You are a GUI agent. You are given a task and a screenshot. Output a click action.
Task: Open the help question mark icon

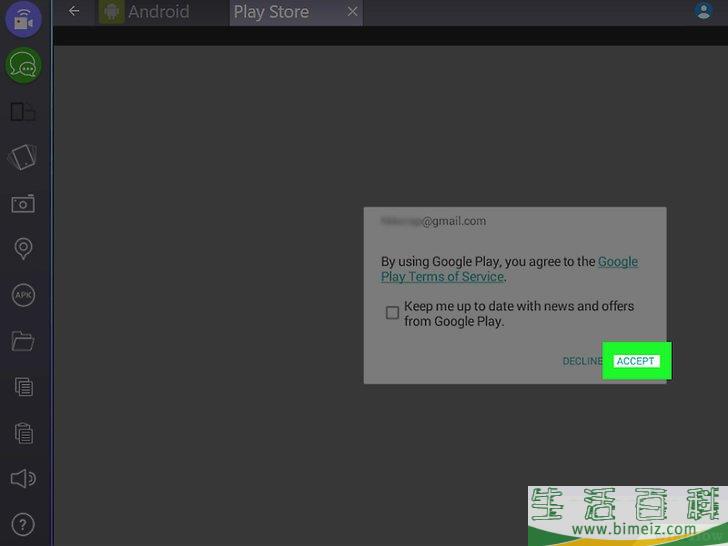point(23,525)
